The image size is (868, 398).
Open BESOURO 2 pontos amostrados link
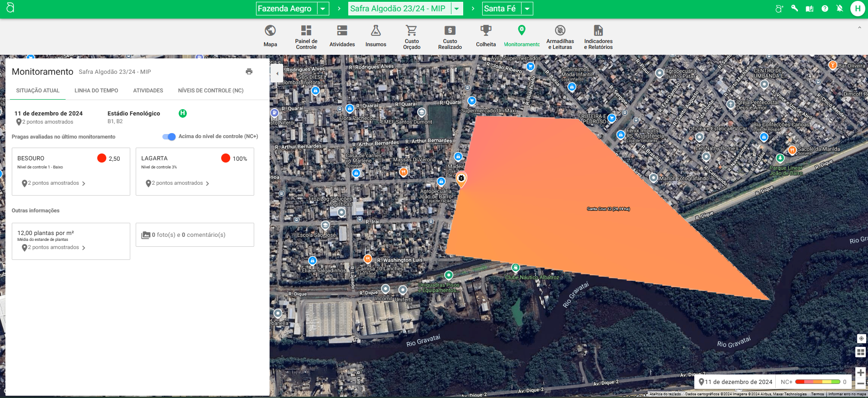point(54,183)
